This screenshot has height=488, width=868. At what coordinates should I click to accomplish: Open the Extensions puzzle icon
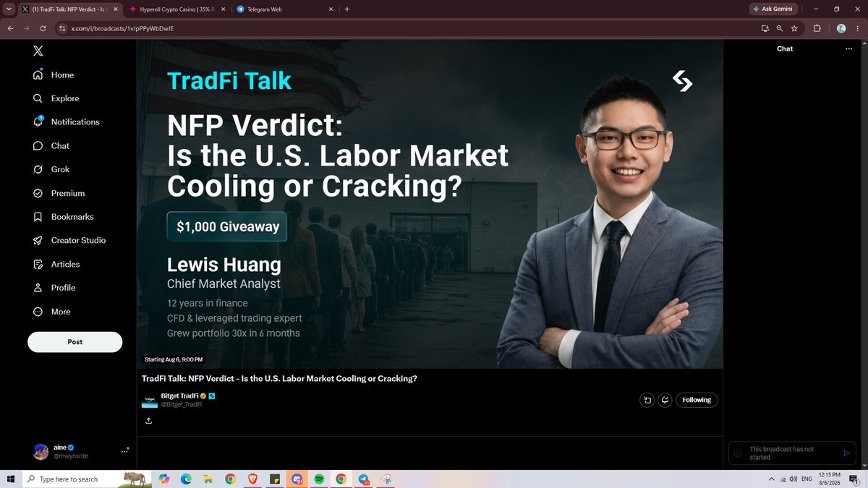[817, 28]
